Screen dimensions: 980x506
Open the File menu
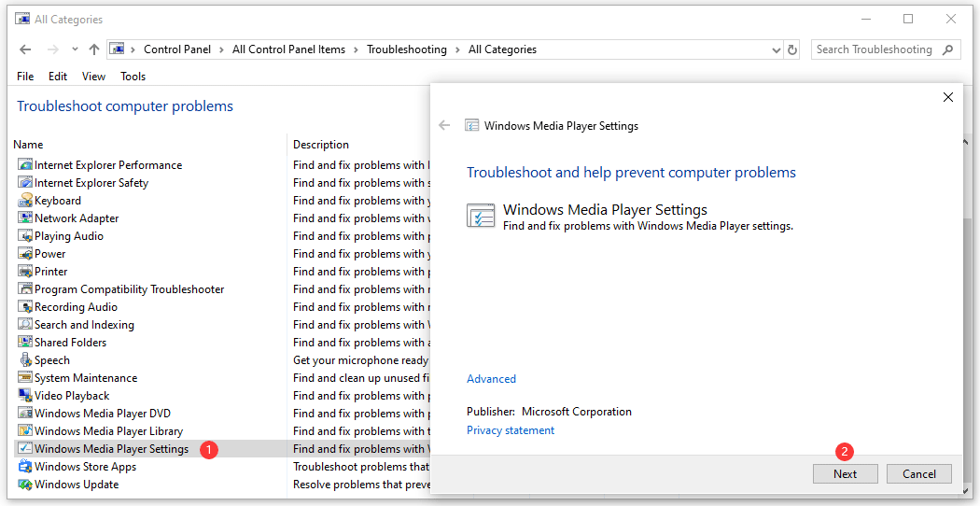(25, 77)
